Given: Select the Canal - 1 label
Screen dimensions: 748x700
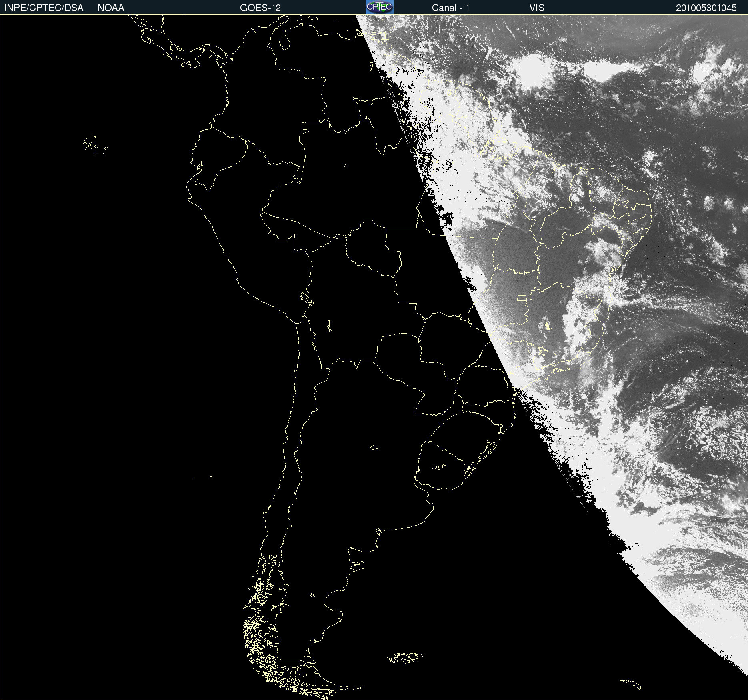Looking at the screenshot, I should pos(450,8).
